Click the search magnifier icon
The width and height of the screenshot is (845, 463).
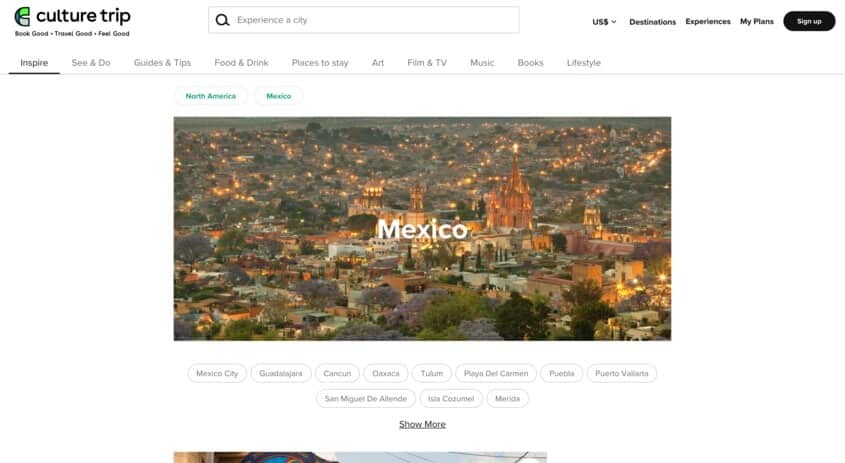point(222,20)
